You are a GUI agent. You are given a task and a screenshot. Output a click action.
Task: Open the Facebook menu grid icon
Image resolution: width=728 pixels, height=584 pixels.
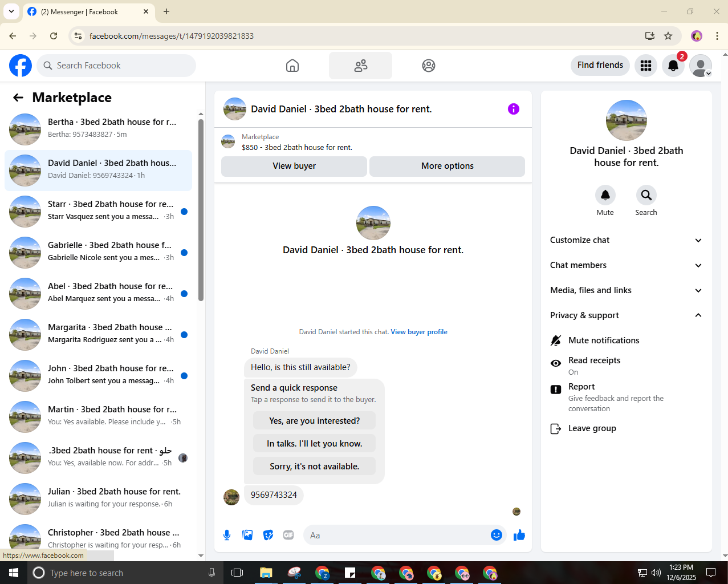pyautogui.click(x=646, y=66)
